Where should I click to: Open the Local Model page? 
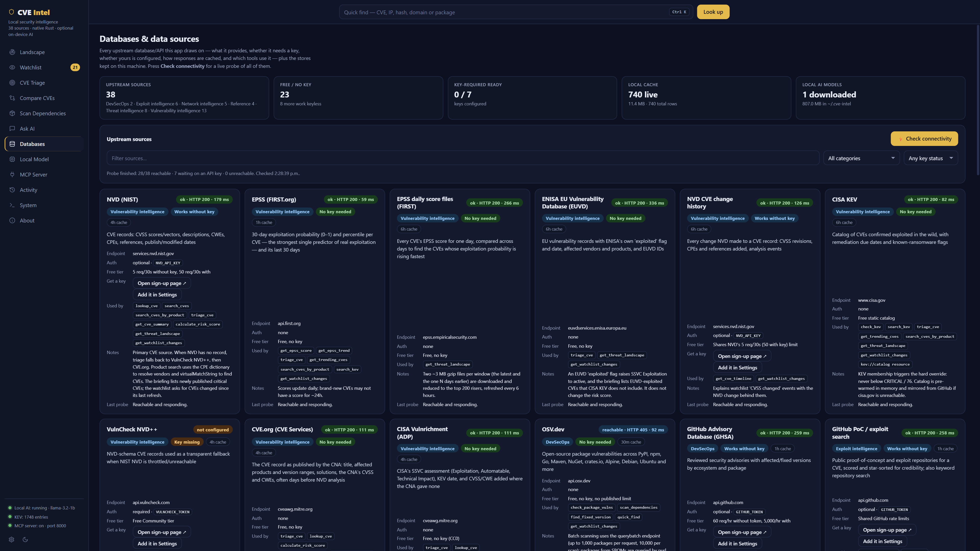[44, 159]
